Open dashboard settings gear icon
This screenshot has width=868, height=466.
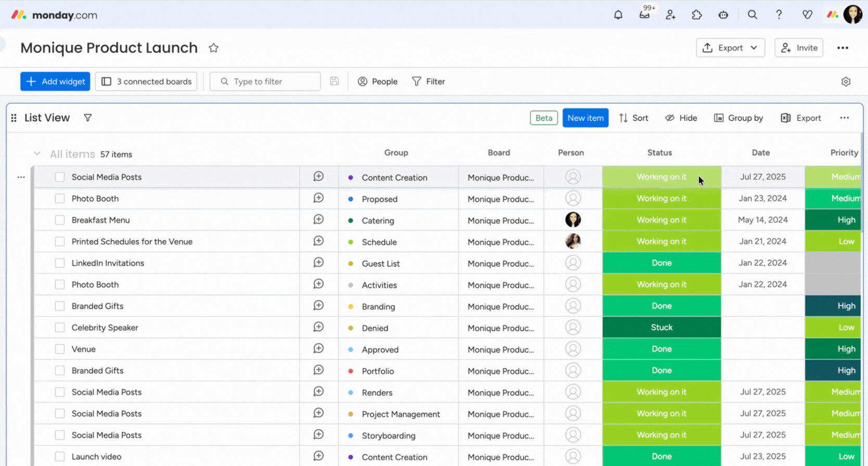coord(846,82)
